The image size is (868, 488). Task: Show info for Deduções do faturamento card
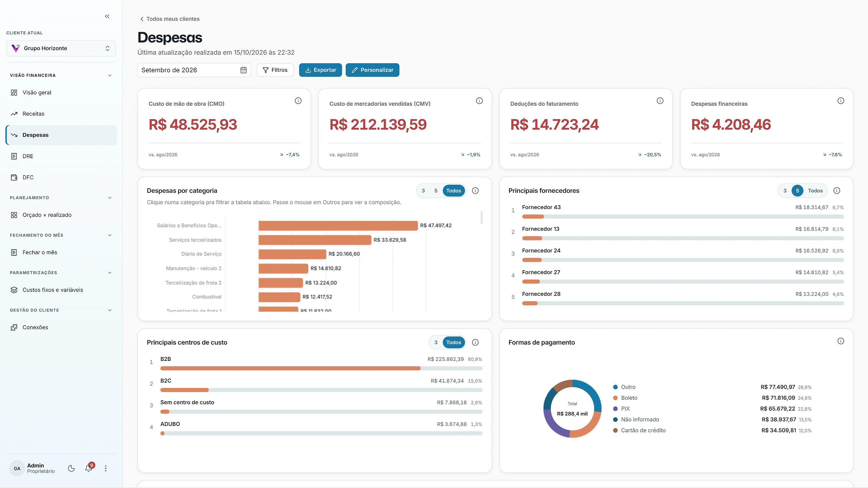pos(660,101)
